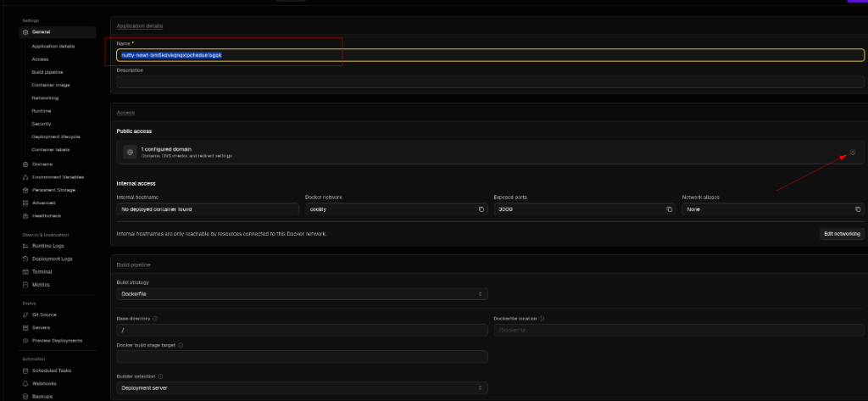Screen dimensions: 868x401
Task: Jump to the Build pipeline subsection
Action: click(x=47, y=72)
